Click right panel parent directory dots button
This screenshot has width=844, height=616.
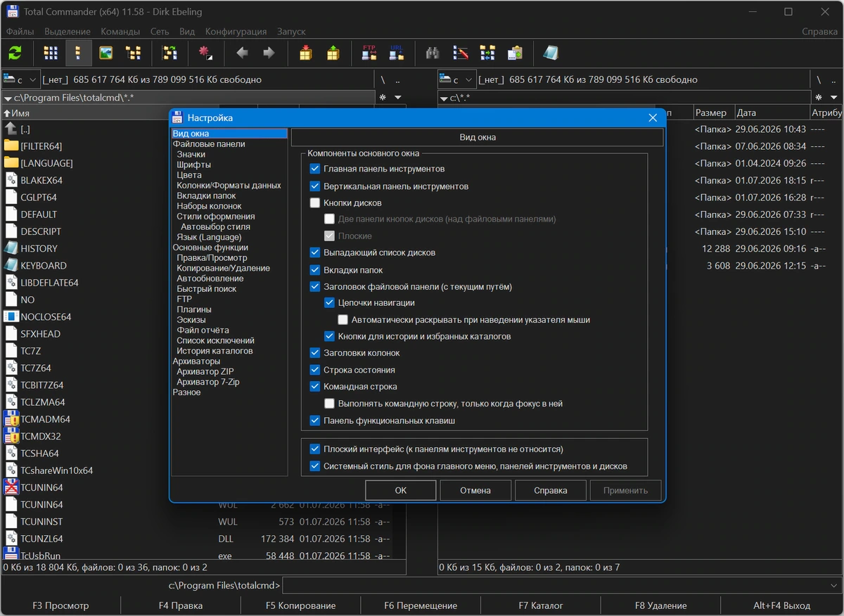coord(833,79)
